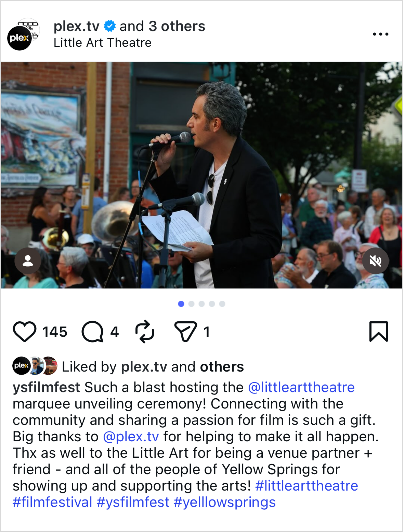Open the #yelllowsprings hashtag
The image size is (403, 532).
click(225, 502)
